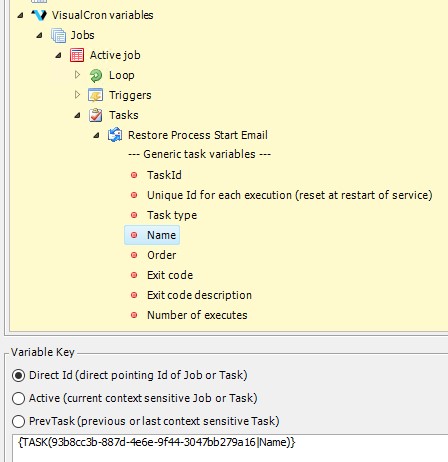Expand the Loop tree node
Image resolution: width=448 pixels, height=462 pixels.
click(x=77, y=75)
